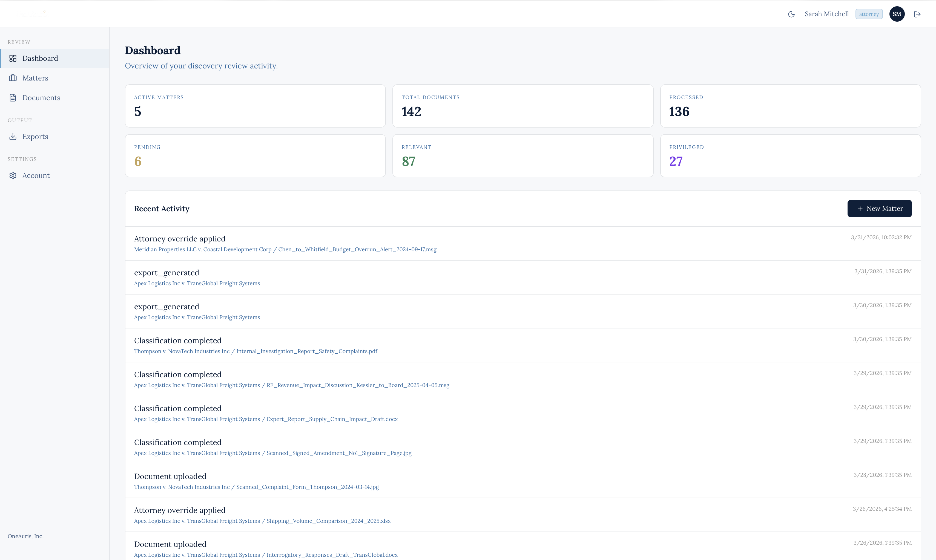This screenshot has height=560, width=936.
Task: Open Account via the gear icon
Action: 13,175
